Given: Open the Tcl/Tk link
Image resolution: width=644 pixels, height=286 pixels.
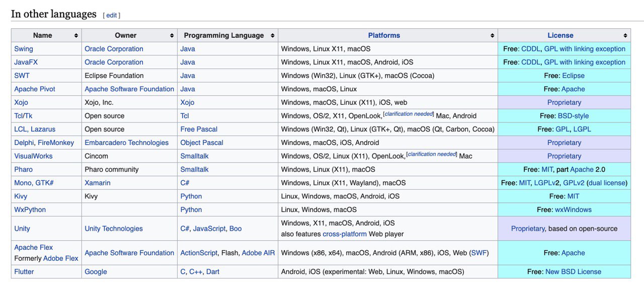Looking at the screenshot, I should pyautogui.click(x=23, y=116).
